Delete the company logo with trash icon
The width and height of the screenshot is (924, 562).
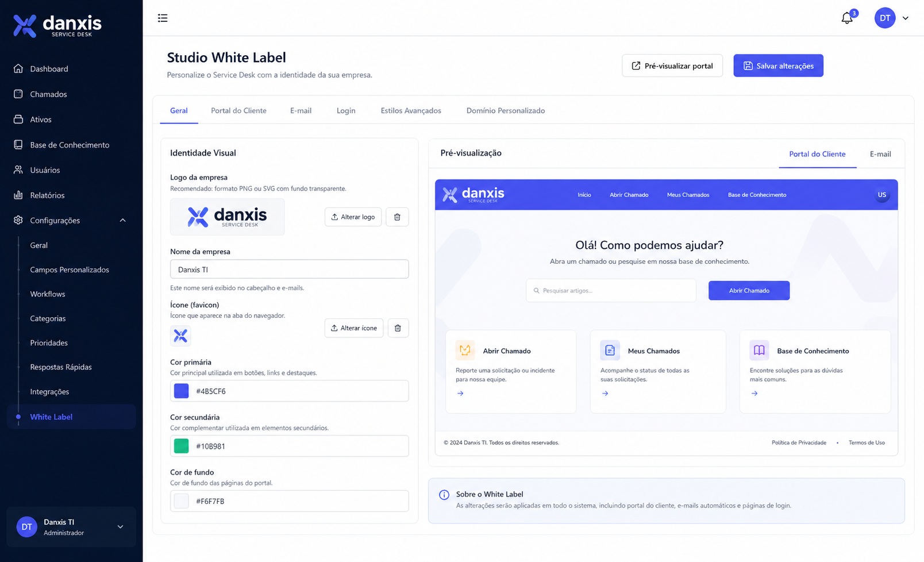(397, 217)
